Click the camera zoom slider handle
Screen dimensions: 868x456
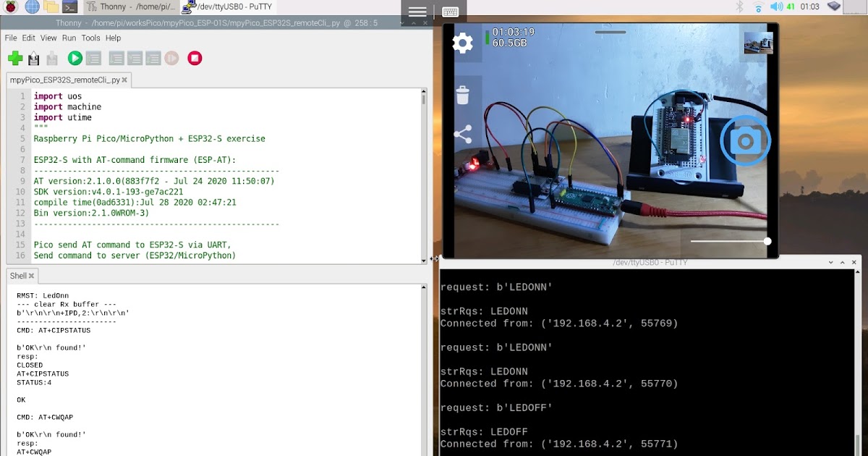(767, 241)
